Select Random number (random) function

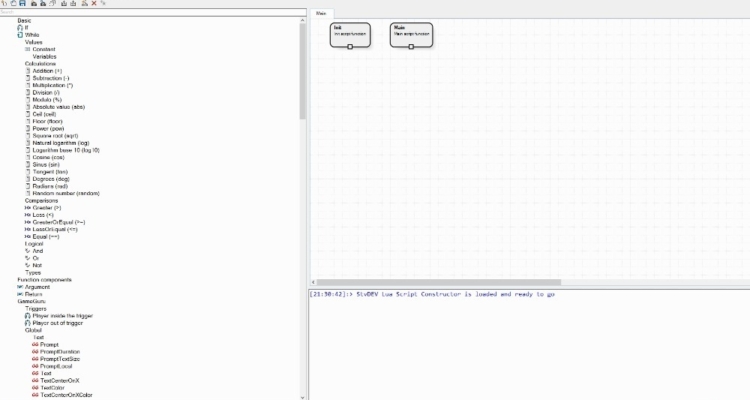click(x=63, y=193)
